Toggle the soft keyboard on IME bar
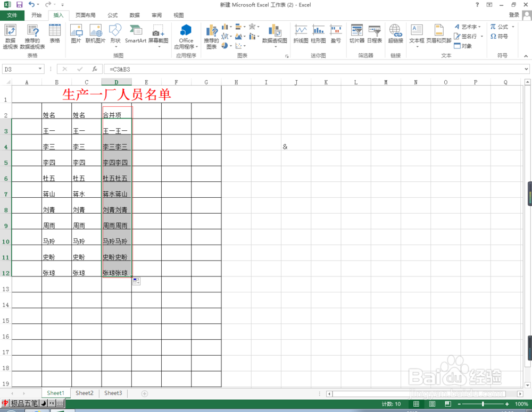 60,403
